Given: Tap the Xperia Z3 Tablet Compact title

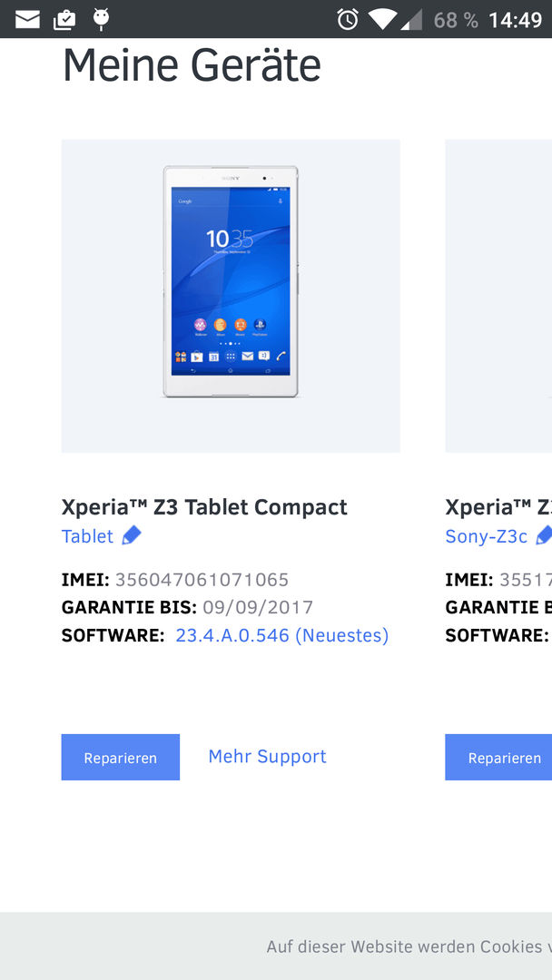Looking at the screenshot, I should coord(204,507).
